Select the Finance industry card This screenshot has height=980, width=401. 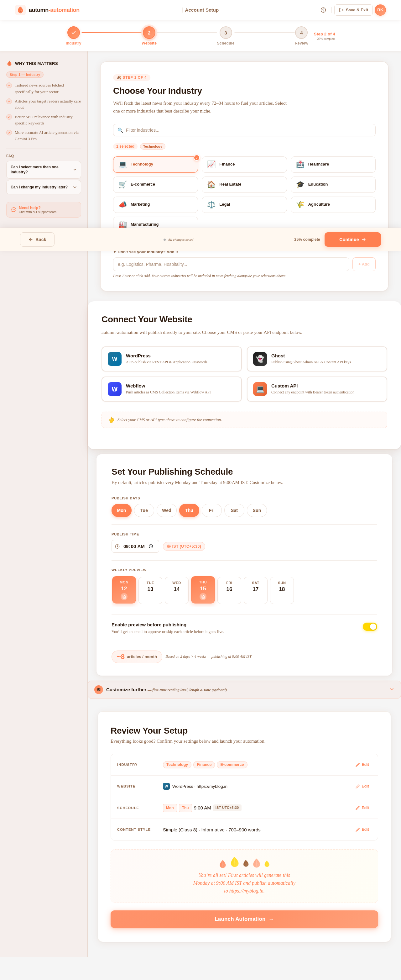(244, 164)
